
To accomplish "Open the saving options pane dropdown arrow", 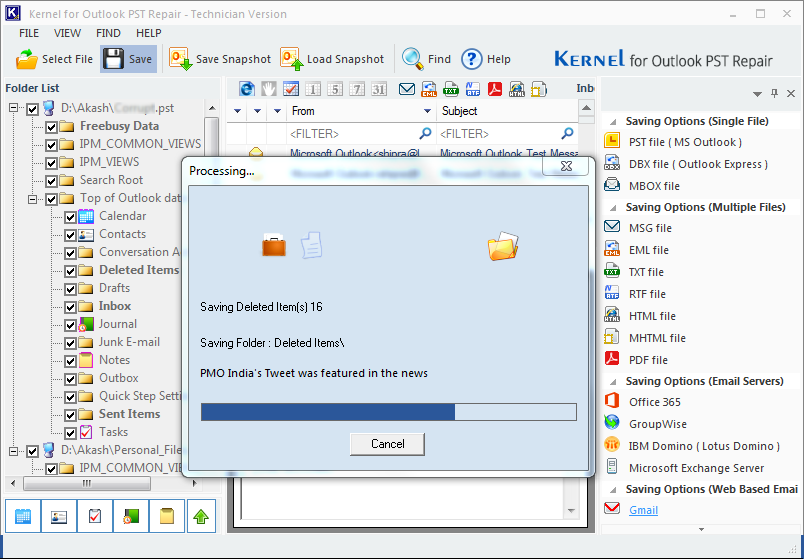I will coord(757,94).
